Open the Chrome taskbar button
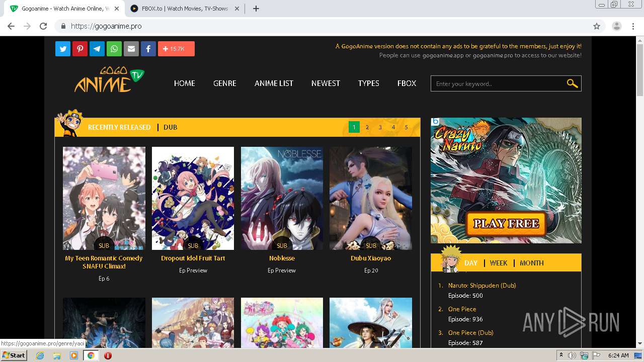Viewport: 644px width, 362px height. pyautogui.click(x=91, y=355)
